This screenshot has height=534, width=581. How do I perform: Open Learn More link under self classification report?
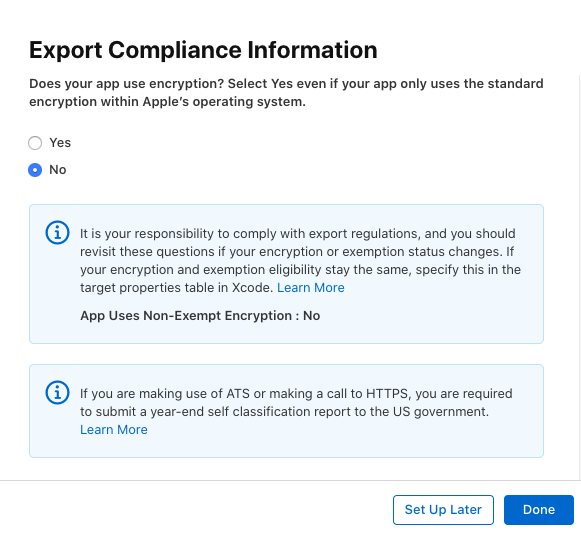[x=114, y=429]
